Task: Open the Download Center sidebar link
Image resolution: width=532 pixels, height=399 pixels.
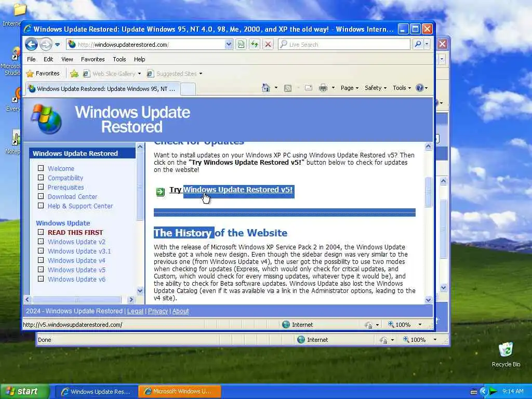Action: 72,196
